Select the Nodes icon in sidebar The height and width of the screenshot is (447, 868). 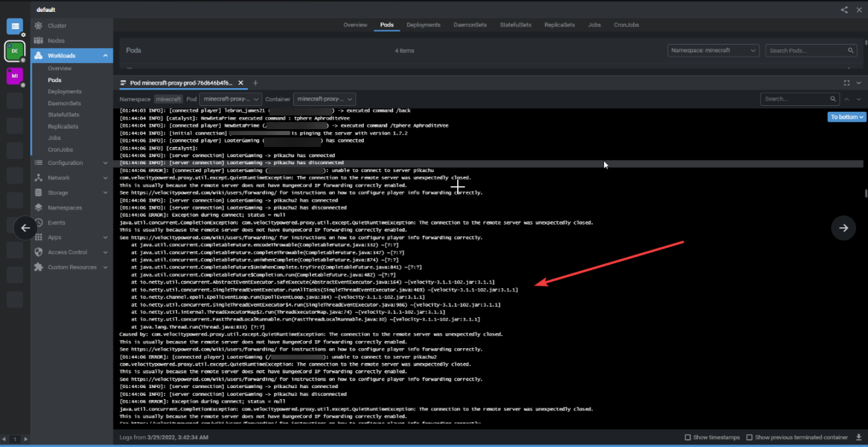coord(39,40)
